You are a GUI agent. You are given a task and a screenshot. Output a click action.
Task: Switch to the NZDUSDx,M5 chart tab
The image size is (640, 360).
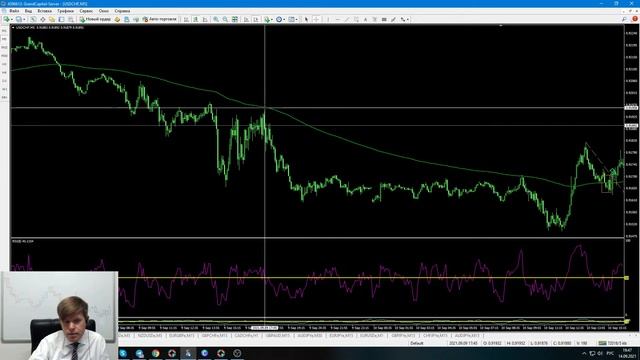[149, 336]
